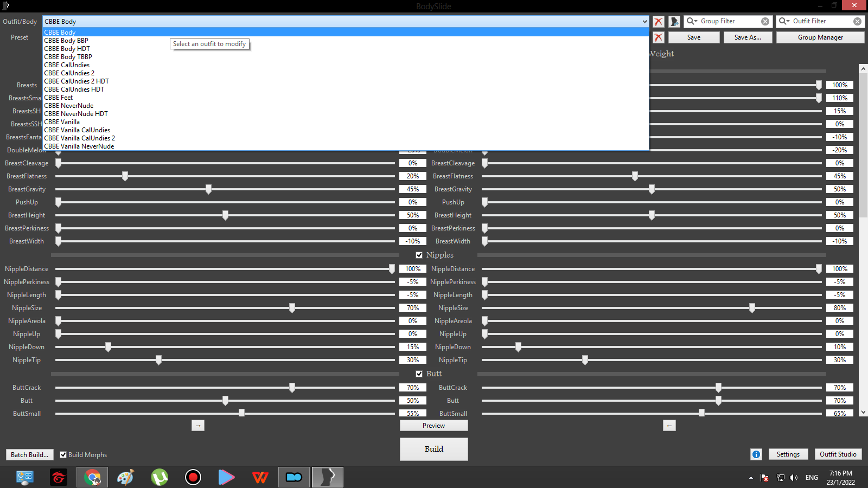Click high-weight BreastFlatness slider handle
Screen dimensions: 868x488
pos(635,176)
